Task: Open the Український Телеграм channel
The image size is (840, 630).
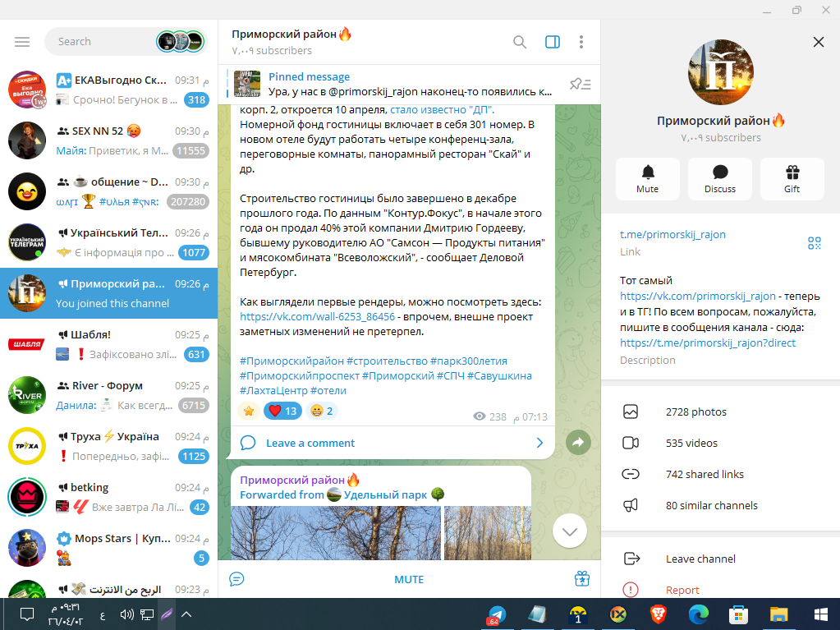Action: [108, 242]
